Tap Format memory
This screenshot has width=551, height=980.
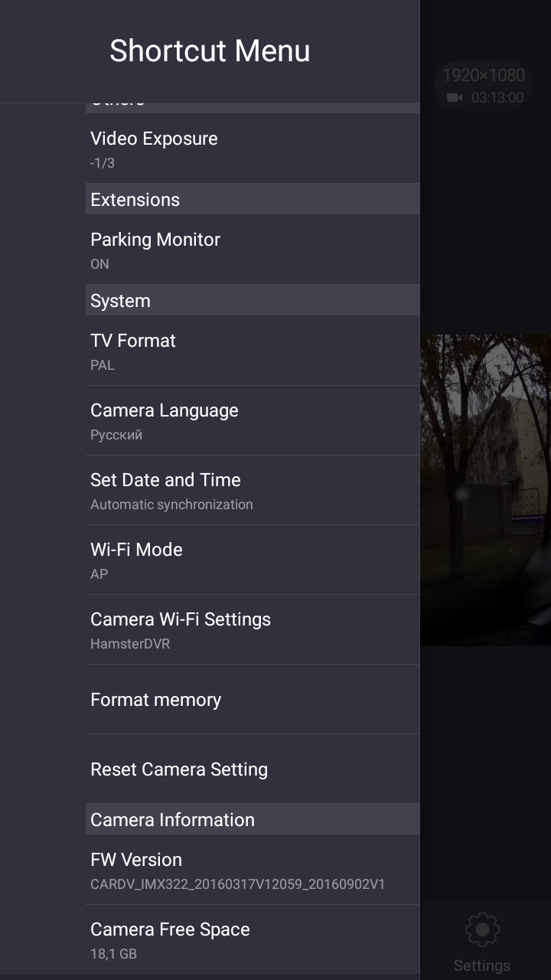click(x=253, y=699)
